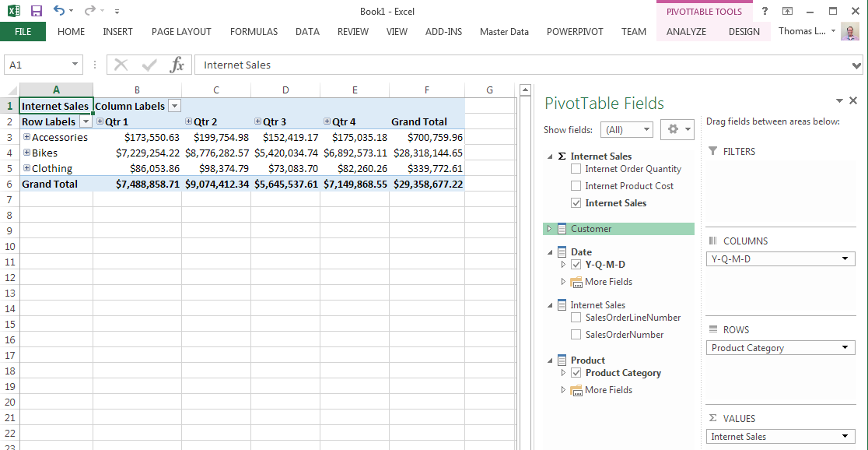The height and width of the screenshot is (450, 868).
Task: Switch to the ANALYZE tab
Action: pos(686,32)
